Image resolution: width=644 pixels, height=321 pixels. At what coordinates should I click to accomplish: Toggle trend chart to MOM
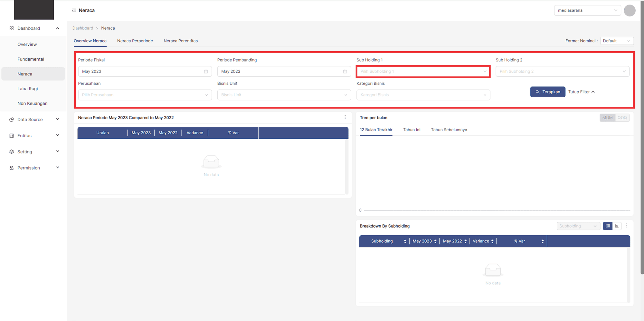pyautogui.click(x=607, y=118)
